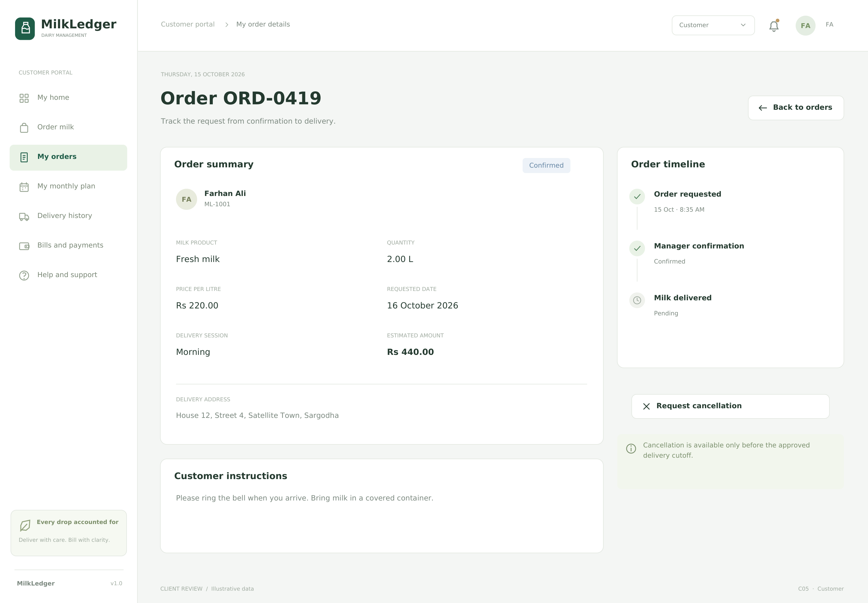Open the Customer role dropdown
Image resolution: width=868 pixels, height=603 pixels.
coord(713,25)
